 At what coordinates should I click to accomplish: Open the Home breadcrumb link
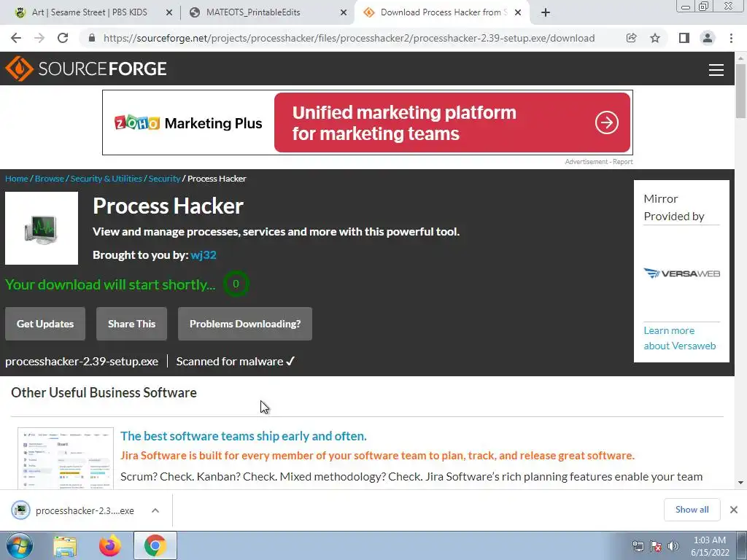[x=17, y=179]
